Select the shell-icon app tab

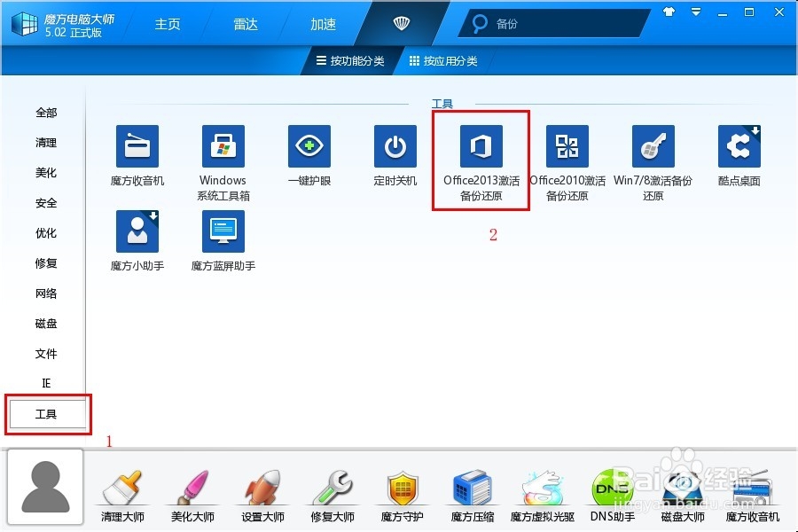tap(401, 23)
